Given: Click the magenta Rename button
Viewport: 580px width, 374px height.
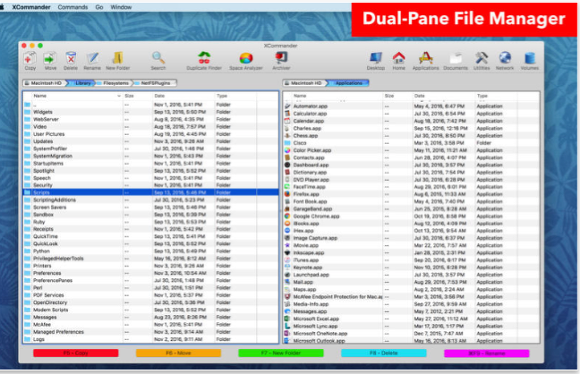Looking at the screenshot, I should 486,354.
